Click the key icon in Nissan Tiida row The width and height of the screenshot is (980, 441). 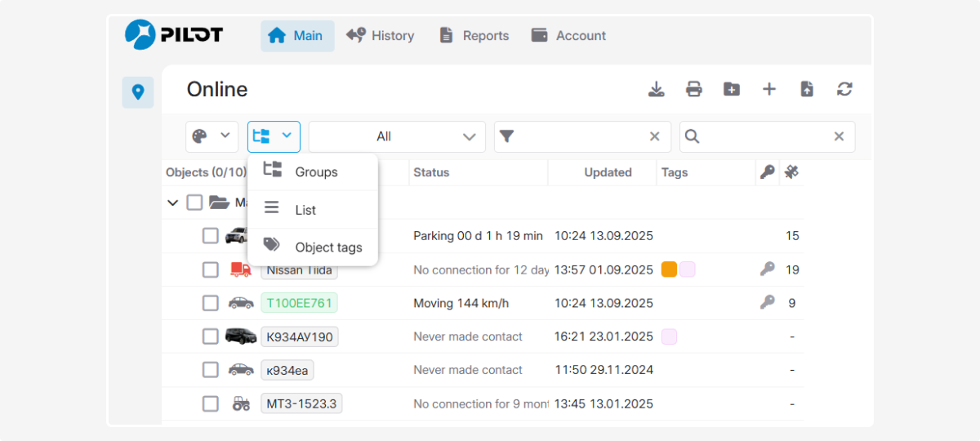pyautogui.click(x=767, y=269)
